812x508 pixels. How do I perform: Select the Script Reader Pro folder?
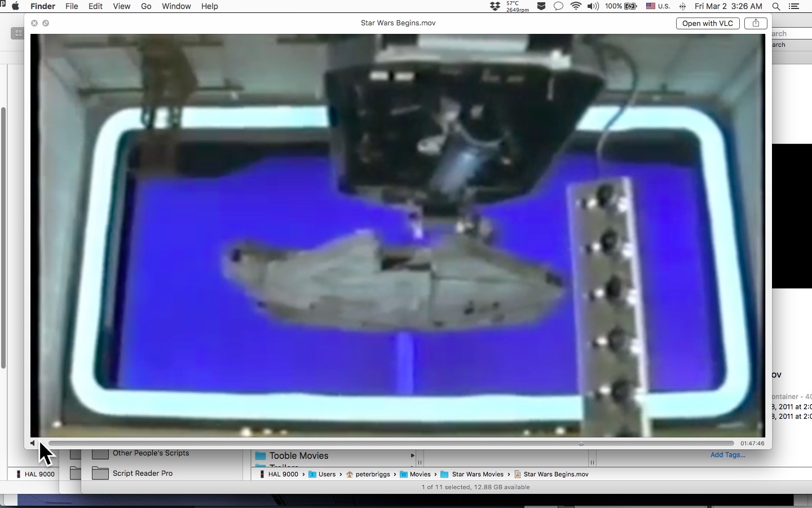tap(143, 473)
